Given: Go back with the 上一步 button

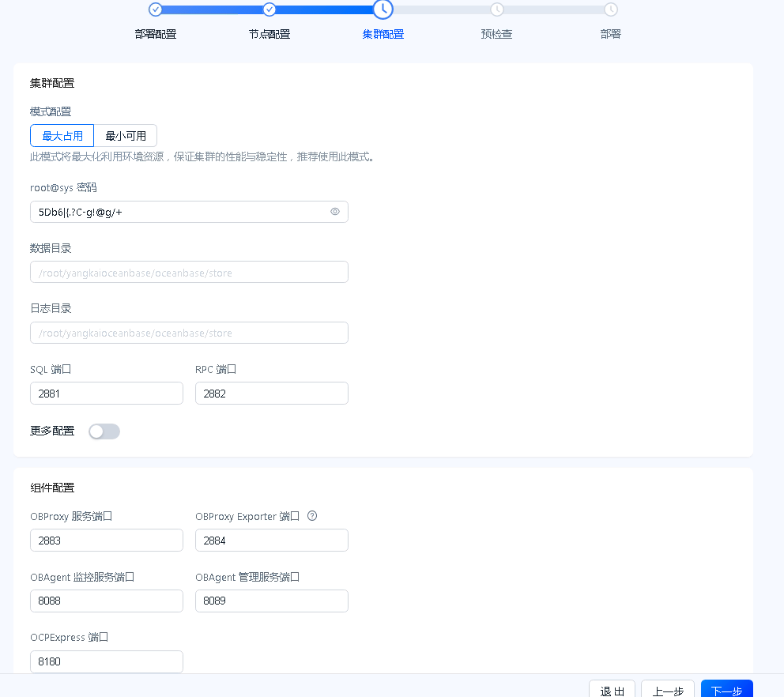Looking at the screenshot, I should tap(668, 690).
